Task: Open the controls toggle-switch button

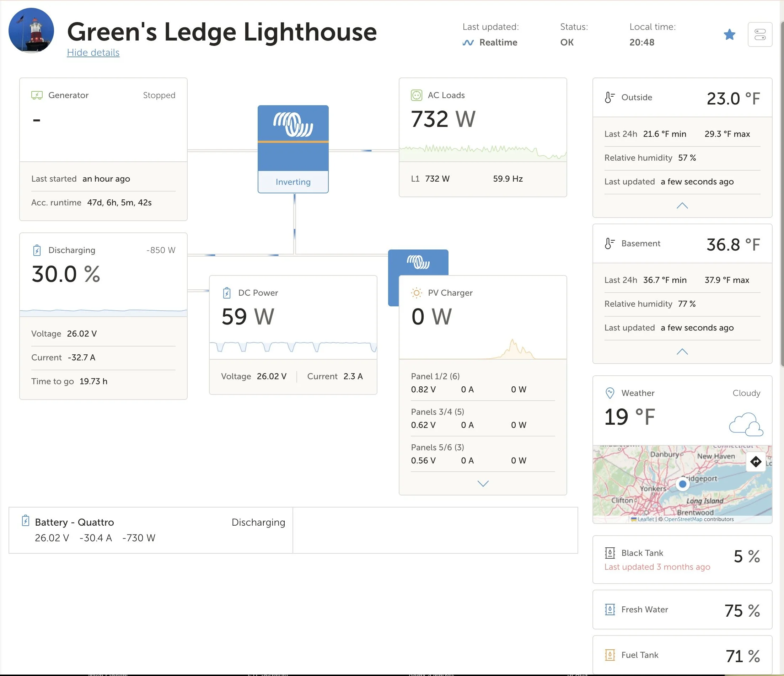Action: pos(760,34)
